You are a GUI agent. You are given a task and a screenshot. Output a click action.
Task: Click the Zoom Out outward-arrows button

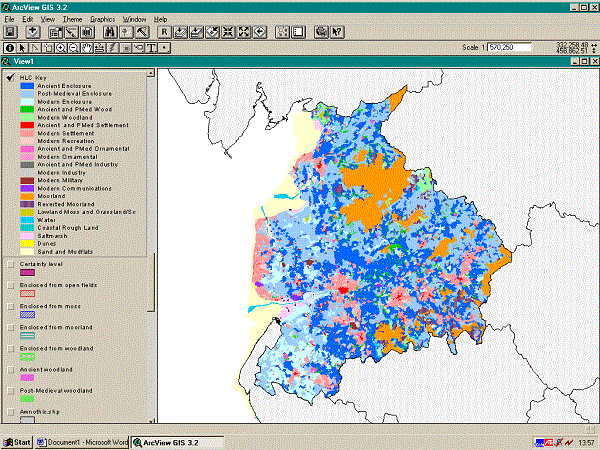pos(244,32)
